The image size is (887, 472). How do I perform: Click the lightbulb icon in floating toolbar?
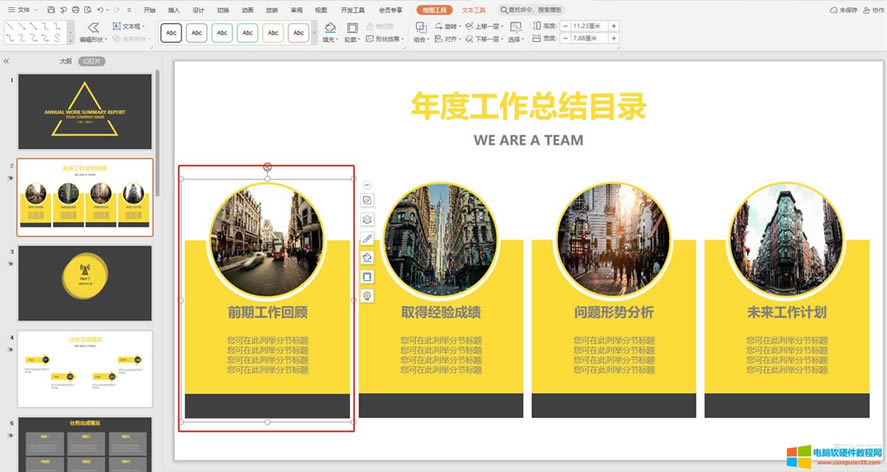tap(367, 296)
